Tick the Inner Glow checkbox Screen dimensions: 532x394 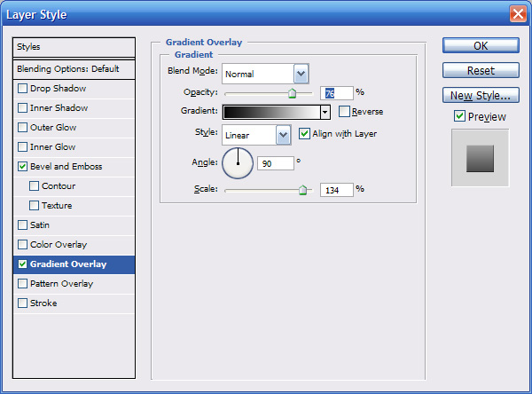[x=22, y=147]
